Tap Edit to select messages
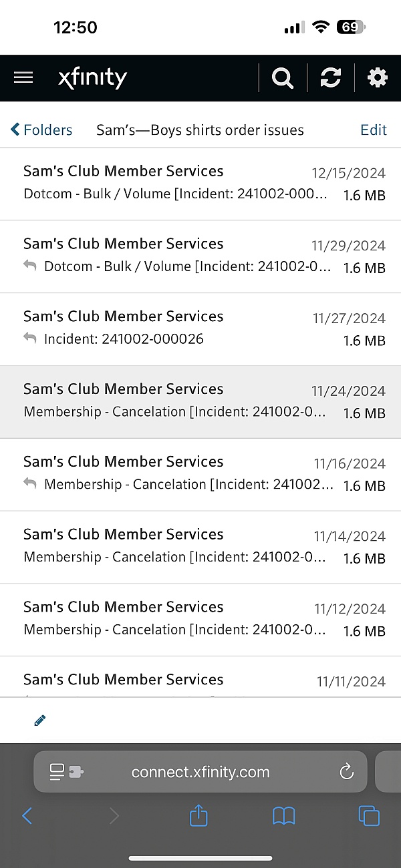This screenshot has height=868, width=401. click(373, 130)
